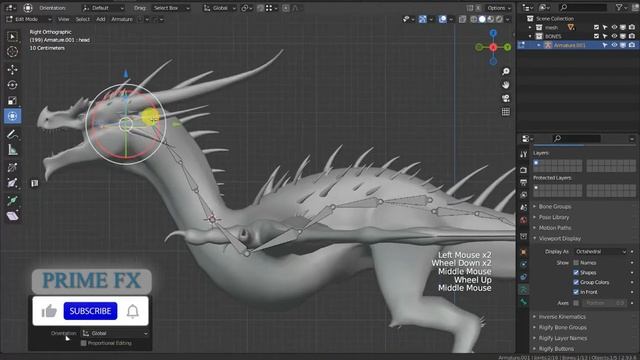This screenshot has height=360, width=640.
Task: Expand the Motion Paths panel
Action: (555, 228)
